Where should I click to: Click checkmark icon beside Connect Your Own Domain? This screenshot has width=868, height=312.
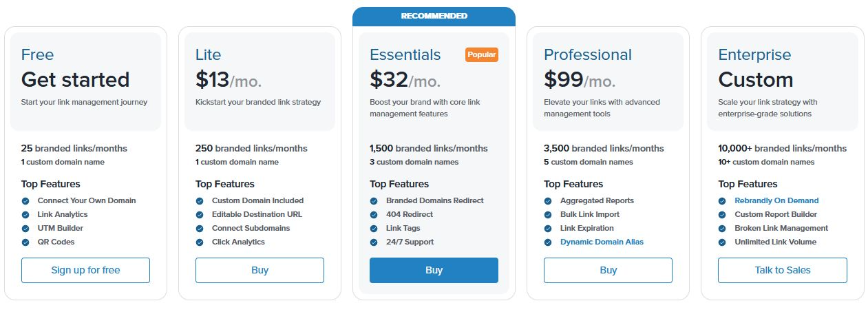pyautogui.click(x=25, y=201)
